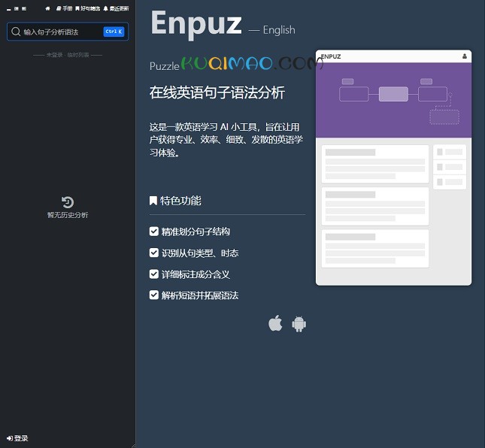The image size is (485, 448).
Task: Click the Enpuz title heading
Action: click(196, 24)
